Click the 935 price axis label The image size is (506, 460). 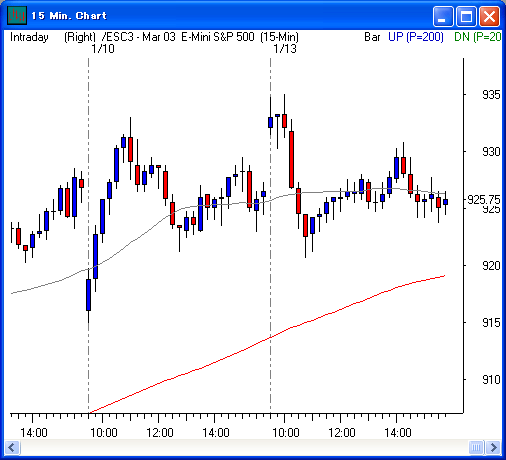[491, 95]
